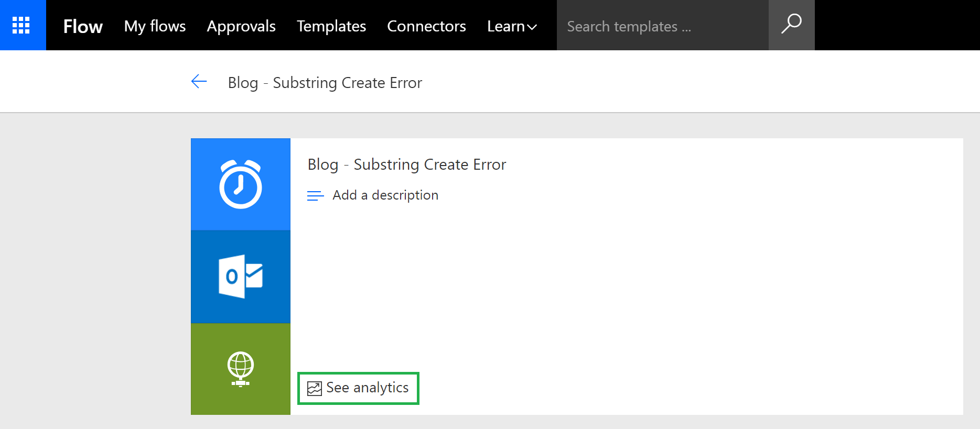
Task: Open My flows page
Action: click(x=155, y=26)
